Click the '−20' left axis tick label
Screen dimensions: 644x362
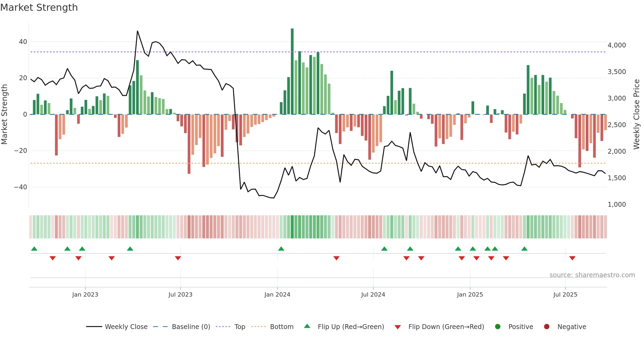21,151
